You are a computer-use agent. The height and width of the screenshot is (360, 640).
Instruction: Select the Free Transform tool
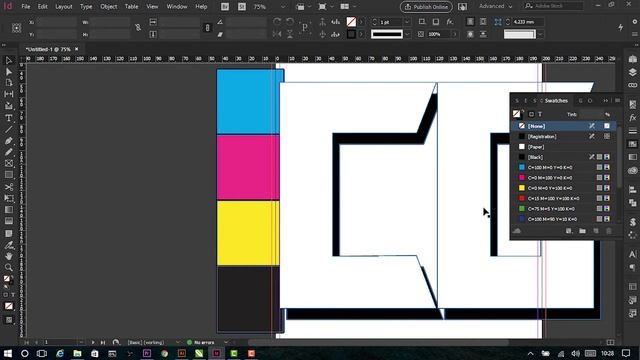pos(9,198)
